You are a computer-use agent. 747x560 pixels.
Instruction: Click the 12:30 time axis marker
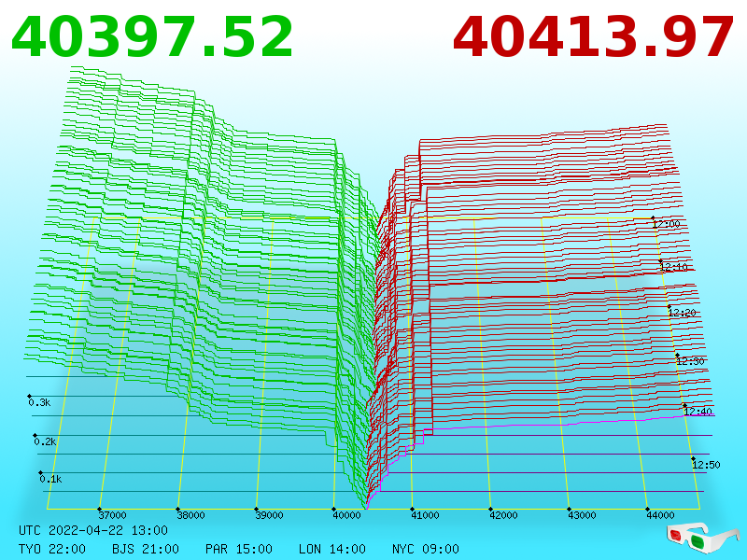coord(690,361)
